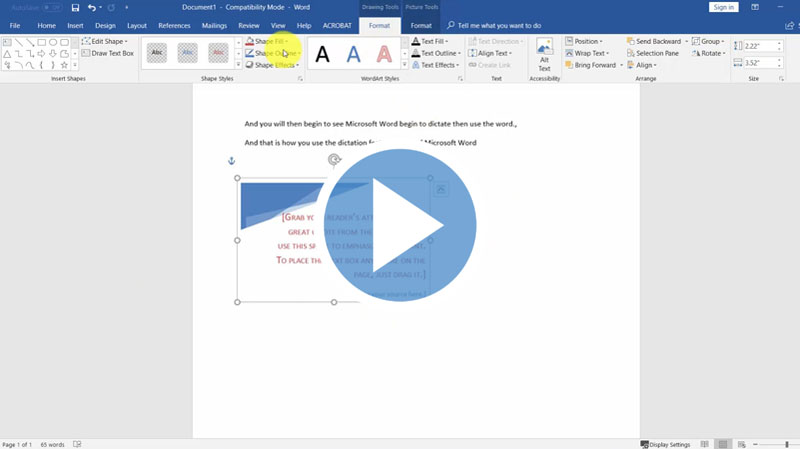The image size is (800, 449).
Task: Click the Layout Options icon beside the shape
Action: (441, 189)
